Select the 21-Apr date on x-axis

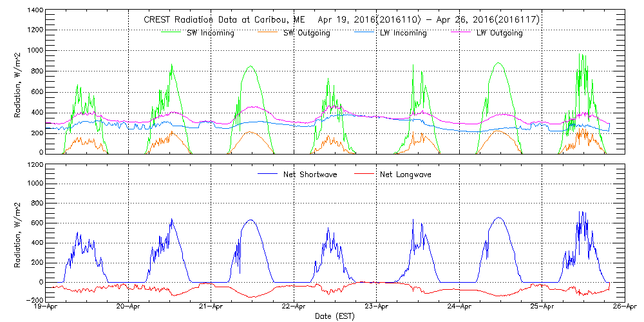tap(211, 308)
